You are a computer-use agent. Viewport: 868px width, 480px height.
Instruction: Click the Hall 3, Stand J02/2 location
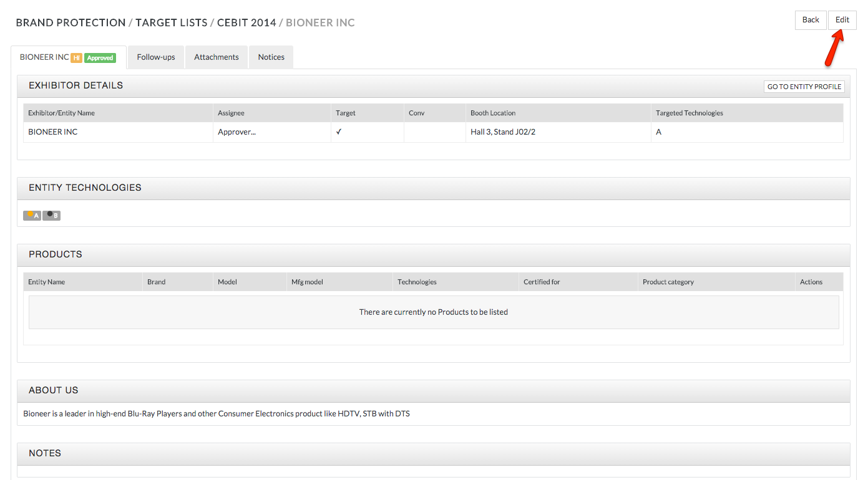click(x=503, y=132)
